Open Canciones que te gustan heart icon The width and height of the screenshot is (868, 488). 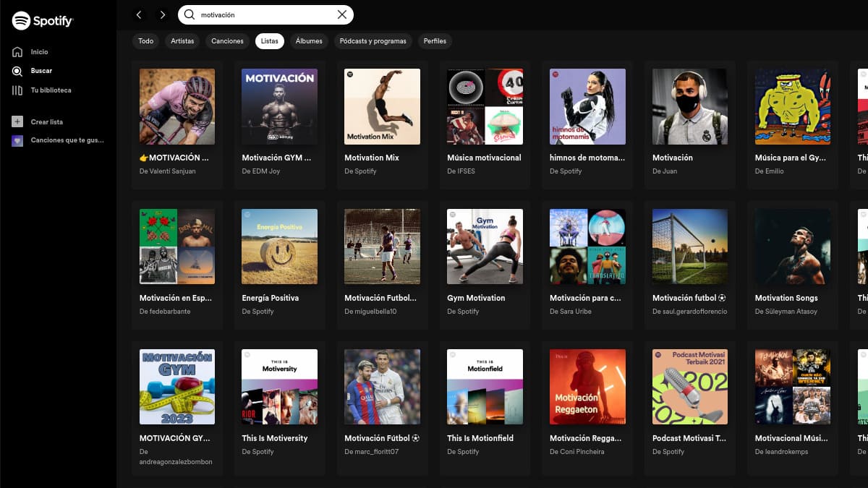coord(17,140)
